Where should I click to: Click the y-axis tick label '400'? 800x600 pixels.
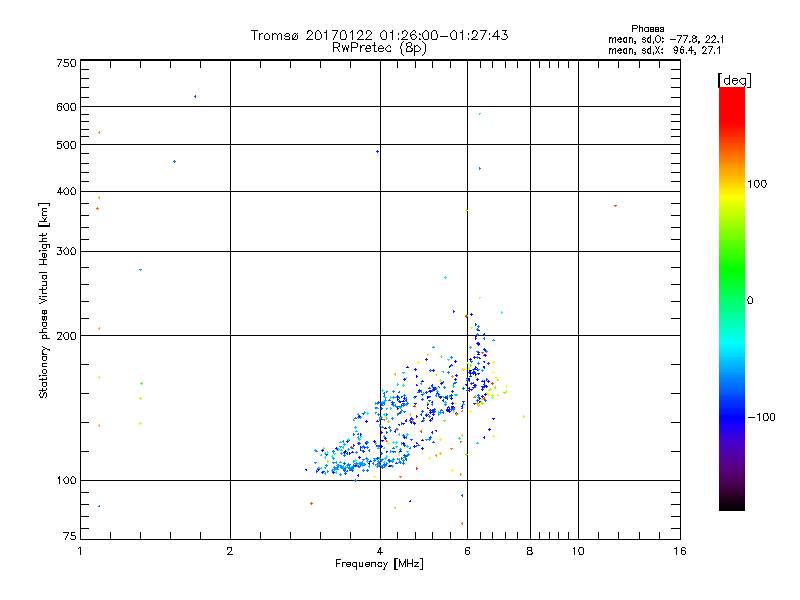click(67, 191)
